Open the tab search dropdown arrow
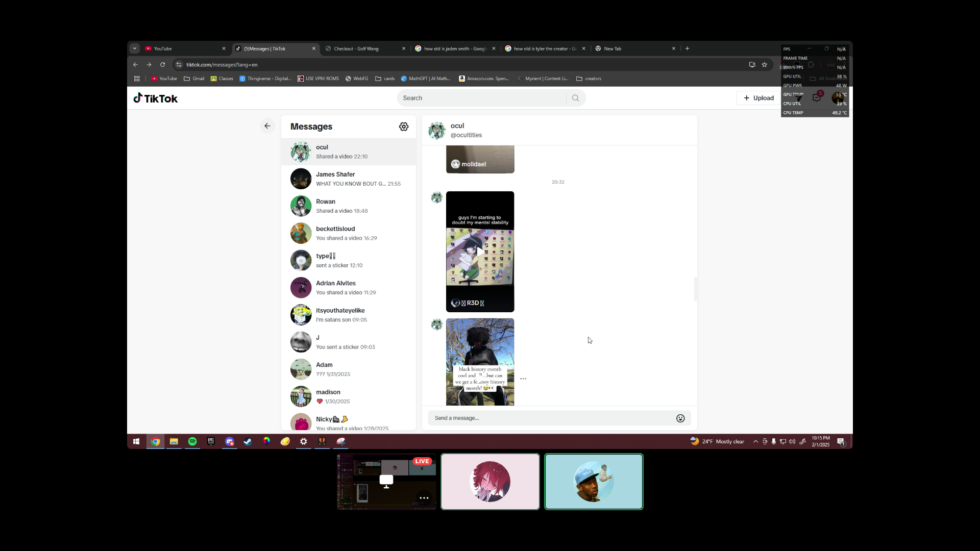 135,48
